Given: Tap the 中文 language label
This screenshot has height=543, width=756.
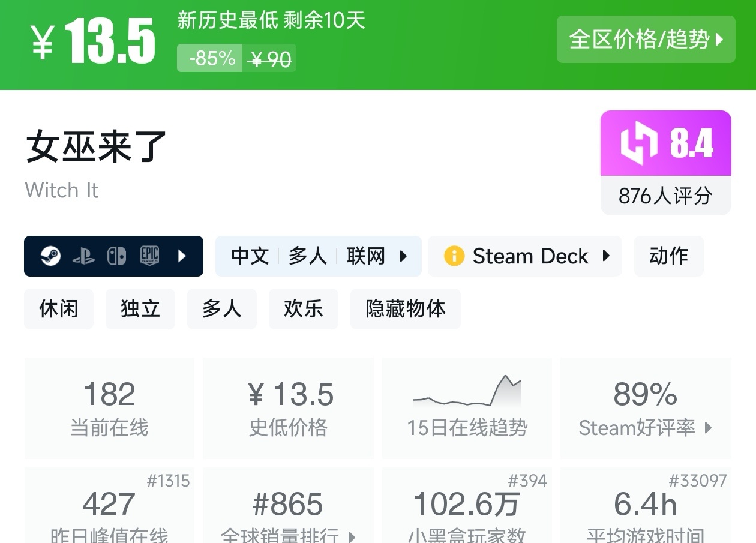Looking at the screenshot, I should pyautogui.click(x=250, y=256).
